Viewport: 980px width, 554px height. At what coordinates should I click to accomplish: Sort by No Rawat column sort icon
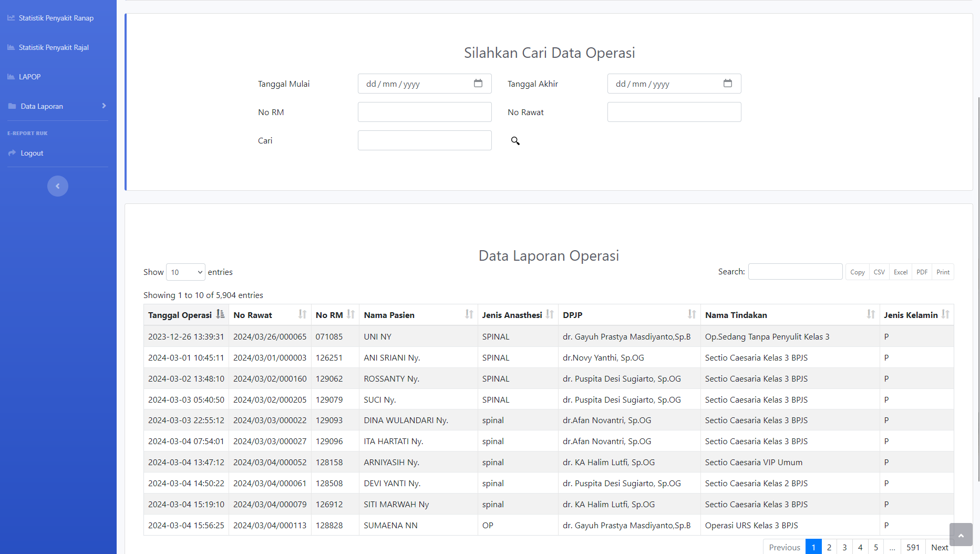coord(302,314)
